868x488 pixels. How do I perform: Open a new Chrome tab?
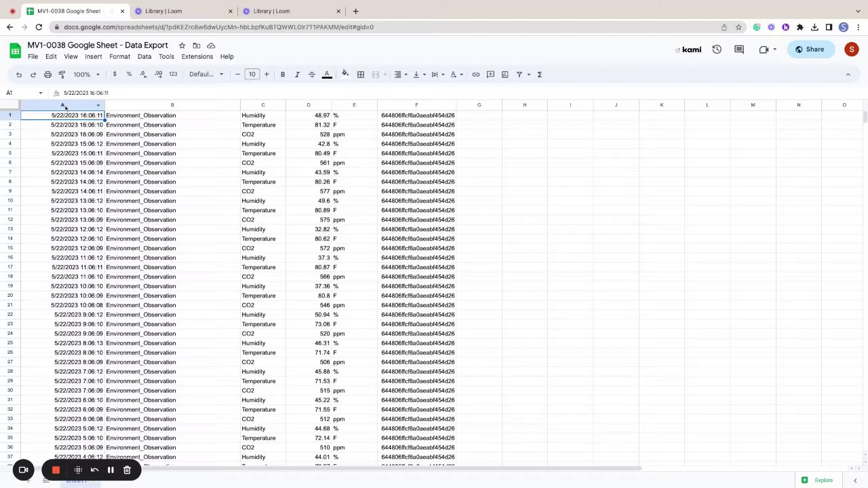pos(355,11)
